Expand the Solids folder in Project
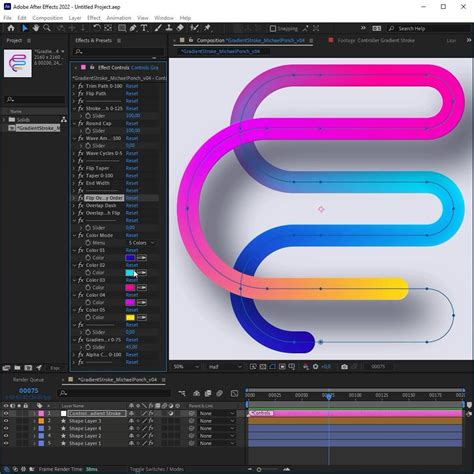The width and height of the screenshot is (474, 474). [4, 119]
